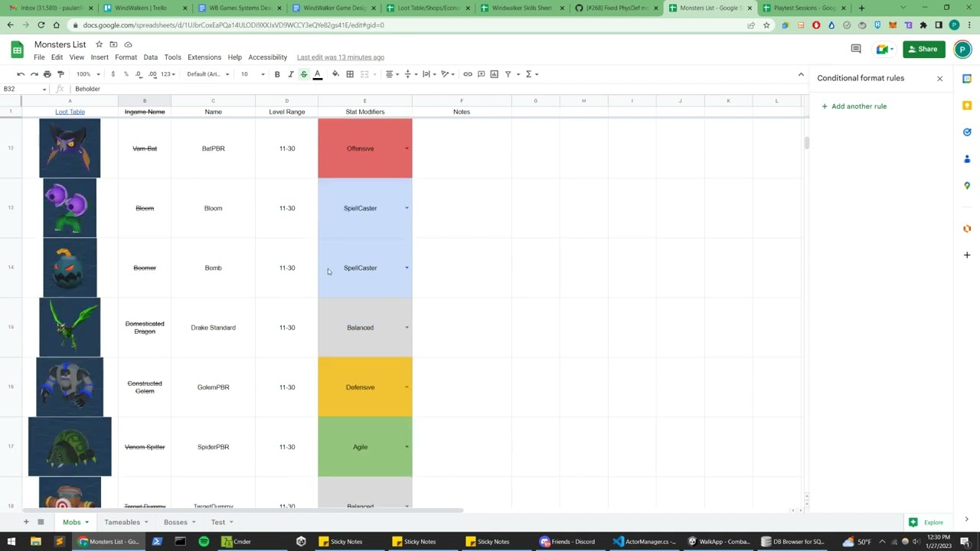Switch to the Bosses sheet tab
Screen dimensions: 980x551
175,522
